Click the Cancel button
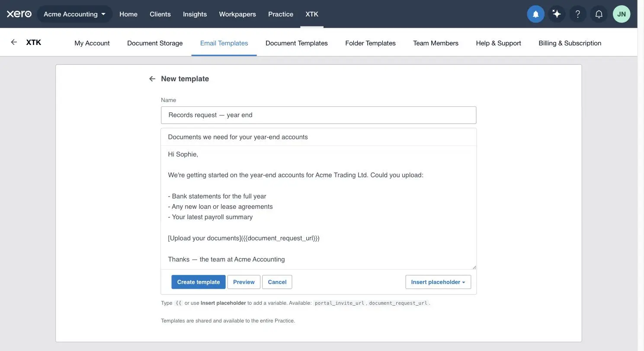644x351 pixels. 277,282
